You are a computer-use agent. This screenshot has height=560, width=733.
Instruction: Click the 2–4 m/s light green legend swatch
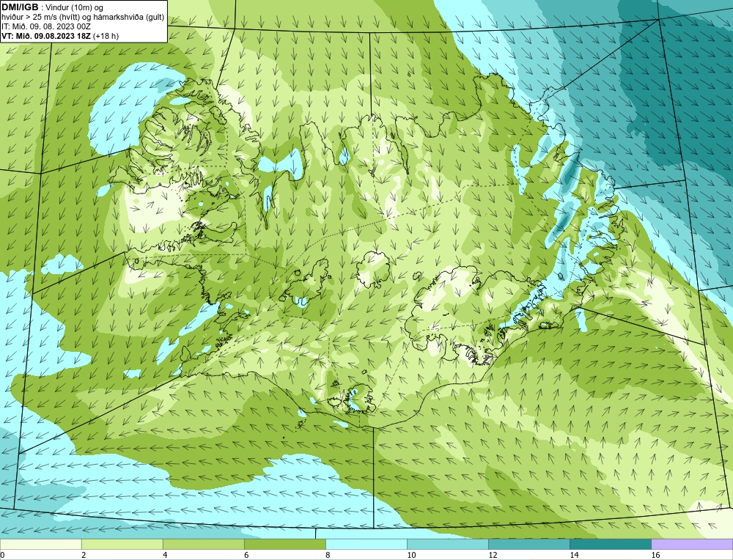point(122,544)
